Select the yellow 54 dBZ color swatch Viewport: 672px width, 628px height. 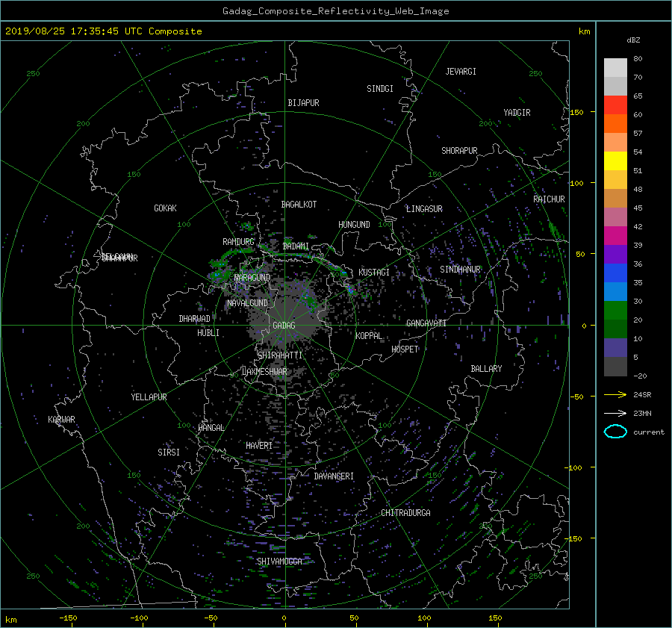point(615,161)
